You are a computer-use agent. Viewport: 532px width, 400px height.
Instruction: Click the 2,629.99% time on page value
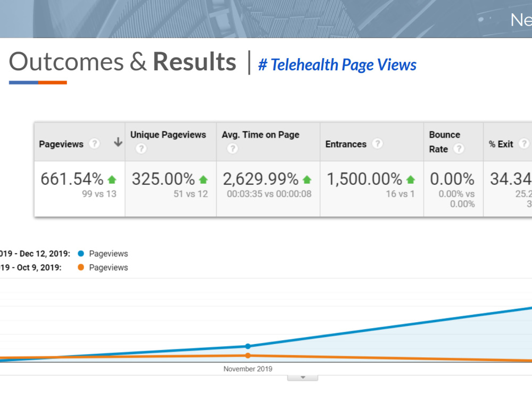261,179
